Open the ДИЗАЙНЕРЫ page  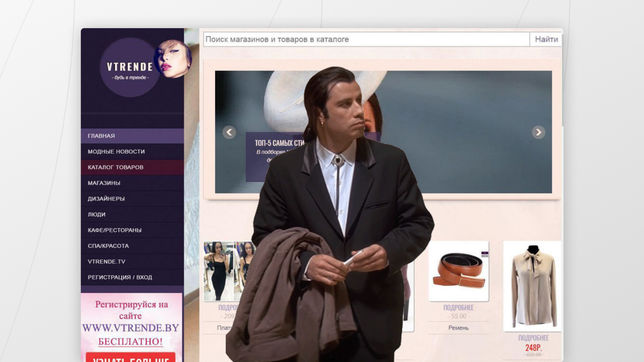[x=132, y=199]
